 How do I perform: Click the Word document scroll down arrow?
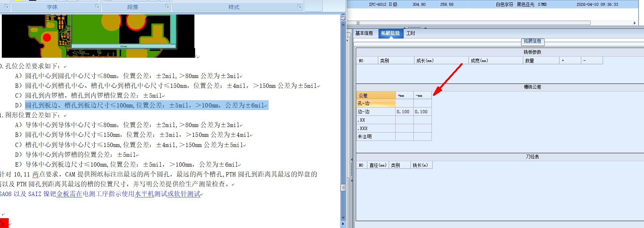343,218
